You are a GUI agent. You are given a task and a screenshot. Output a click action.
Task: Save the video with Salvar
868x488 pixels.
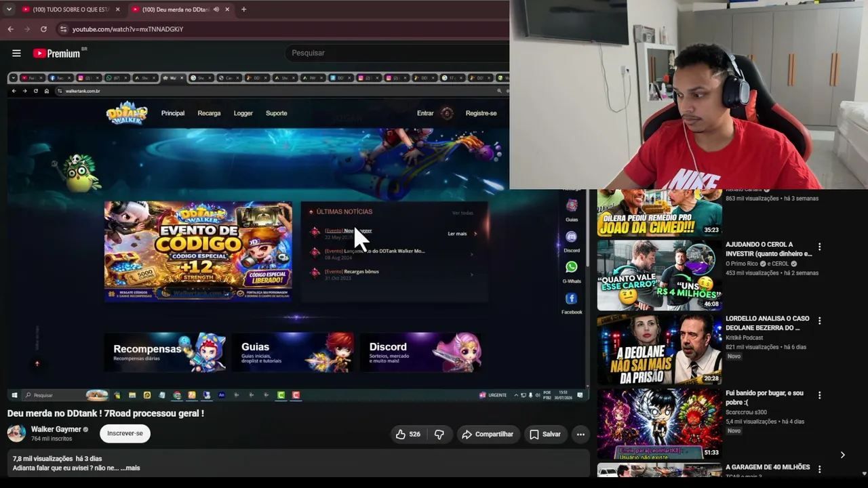click(545, 434)
